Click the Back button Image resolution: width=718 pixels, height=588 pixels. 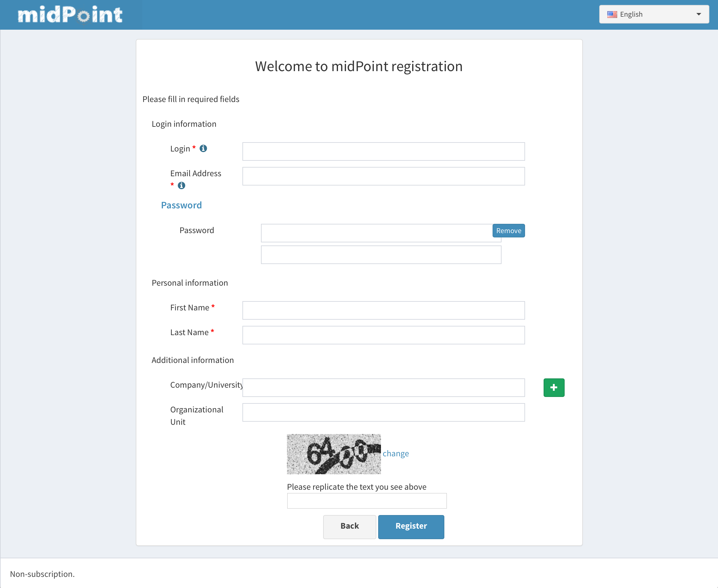click(x=349, y=526)
